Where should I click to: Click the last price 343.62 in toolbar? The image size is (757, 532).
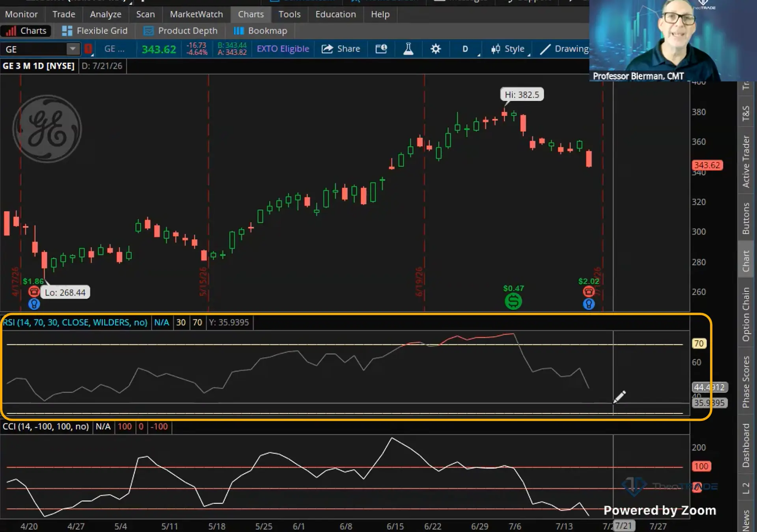tap(159, 49)
